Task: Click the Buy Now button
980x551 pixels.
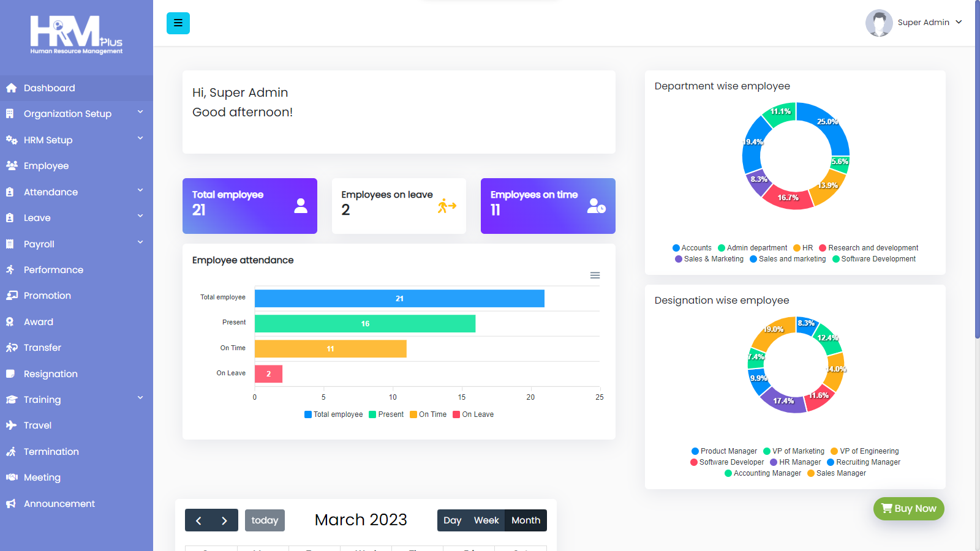Action: (909, 509)
